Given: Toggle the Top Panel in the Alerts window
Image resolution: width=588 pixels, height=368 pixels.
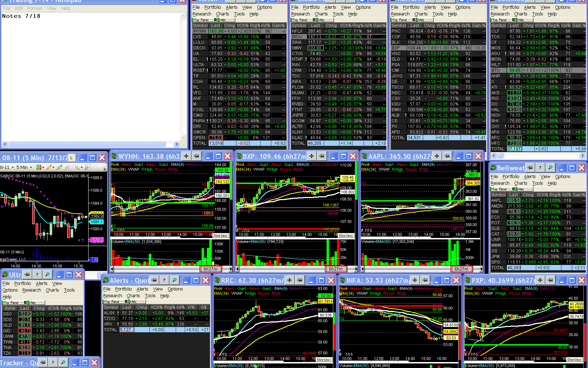Looking at the screenshot, I should pos(115,301).
